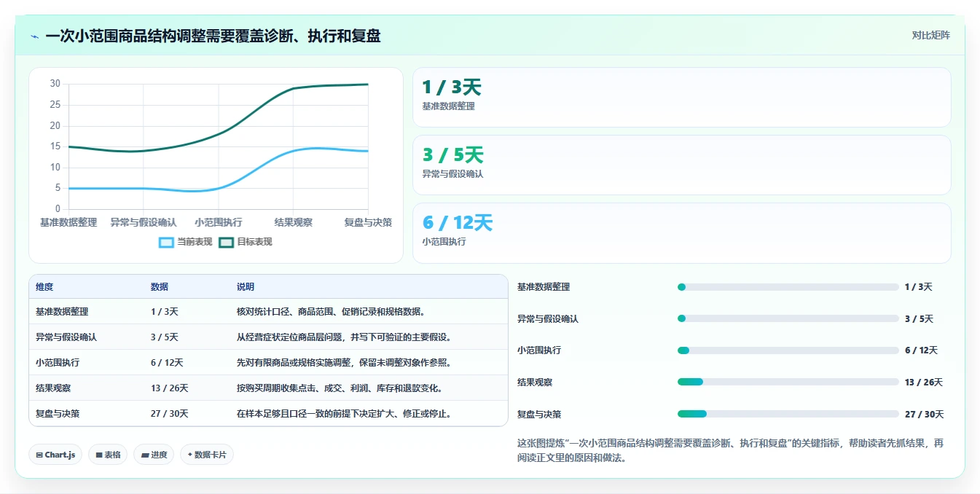This screenshot has height=494, width=980.
Task: Select the 进度 tag chip
Action: (x=154, y=455)
